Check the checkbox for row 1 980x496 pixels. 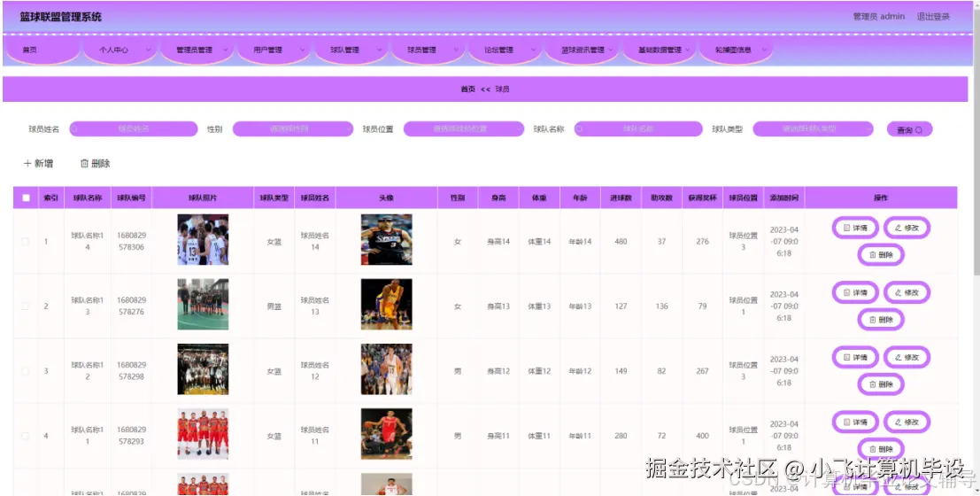coord(26,242)
